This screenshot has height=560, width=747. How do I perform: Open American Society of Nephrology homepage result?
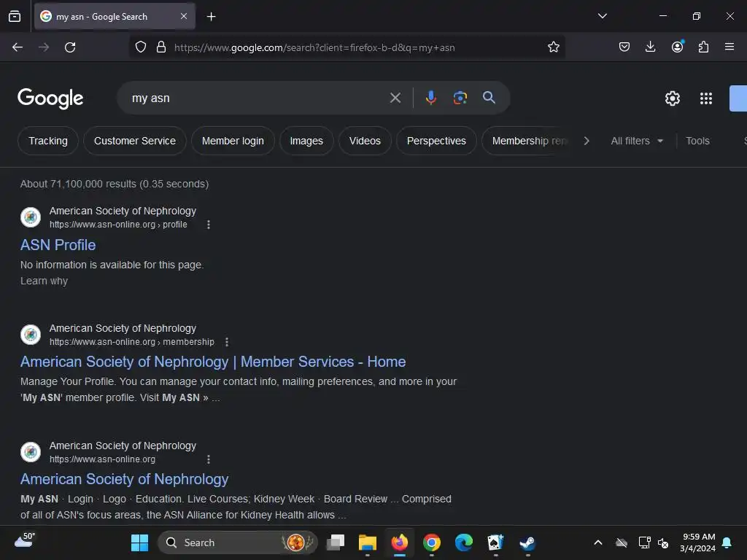click(x=124, y=479)
